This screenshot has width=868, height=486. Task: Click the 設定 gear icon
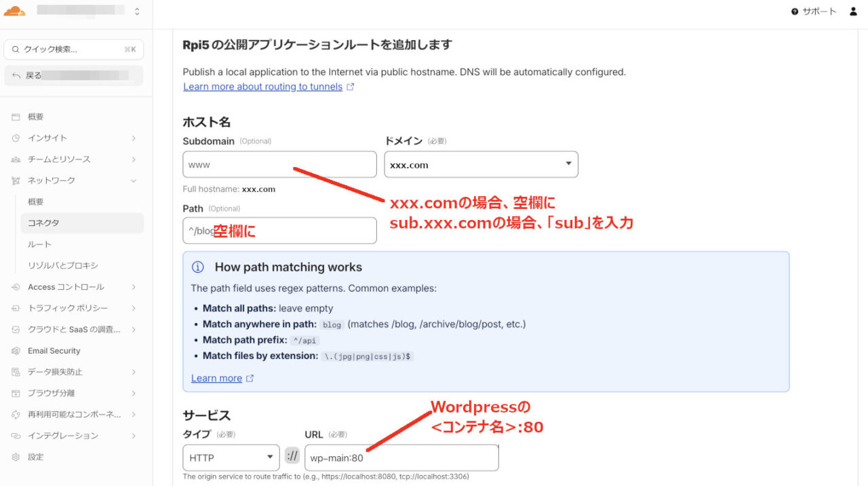click(x=16, y=457)
